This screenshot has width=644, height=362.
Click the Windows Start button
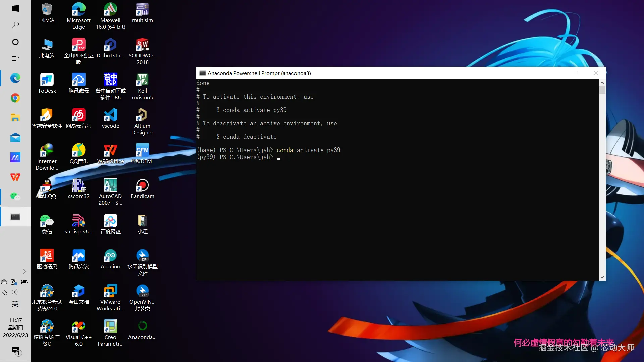pos(15,8)
